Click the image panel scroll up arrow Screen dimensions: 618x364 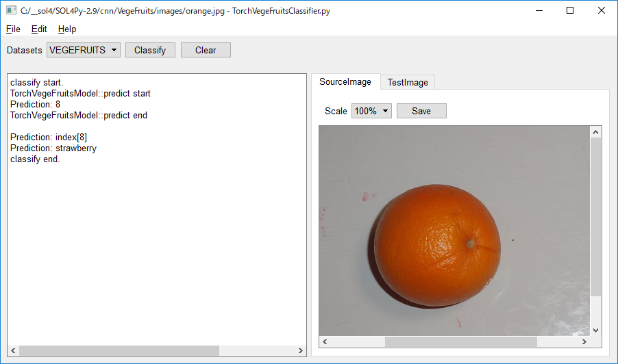tap(595, 132)
